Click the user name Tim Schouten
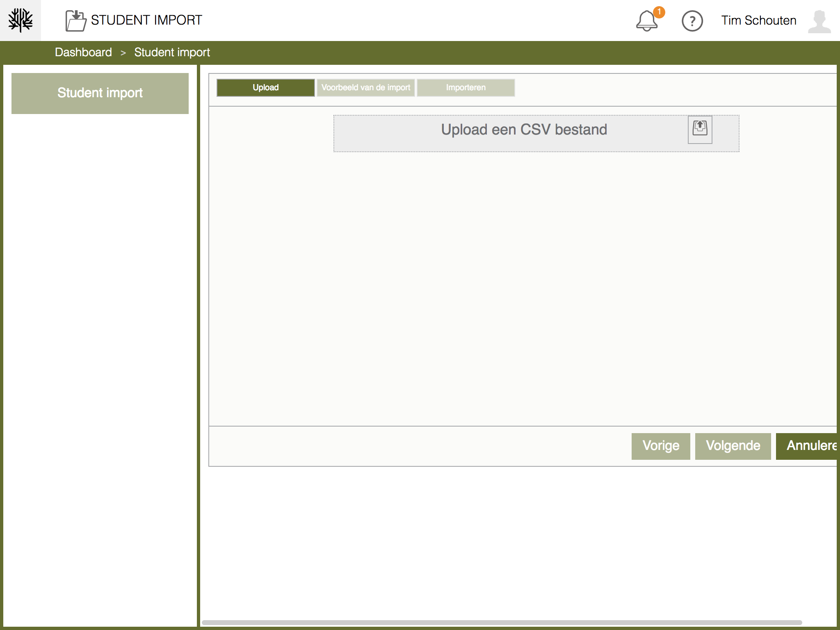This screenshot has width=840, height=630. (759, 20)
